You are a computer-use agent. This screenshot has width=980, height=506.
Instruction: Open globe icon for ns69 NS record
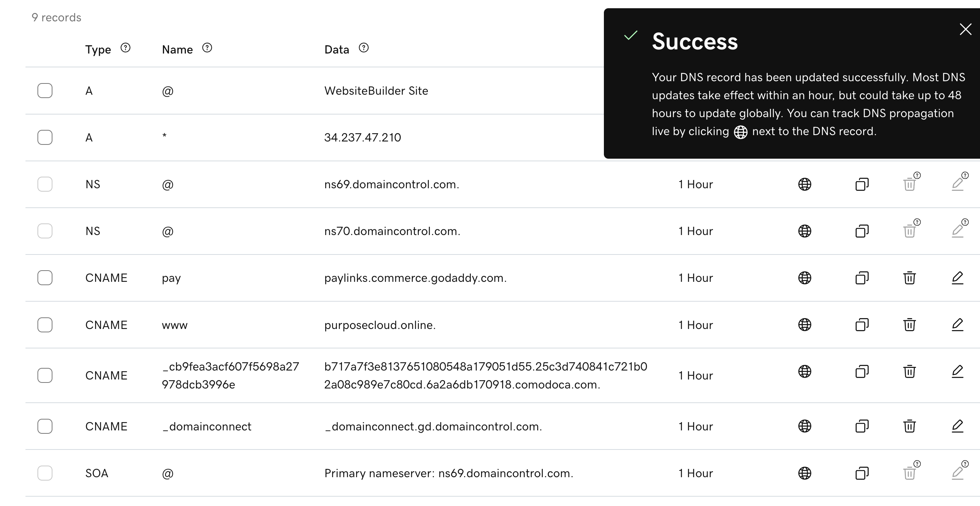pyautogui.click(x=804, y=185)
